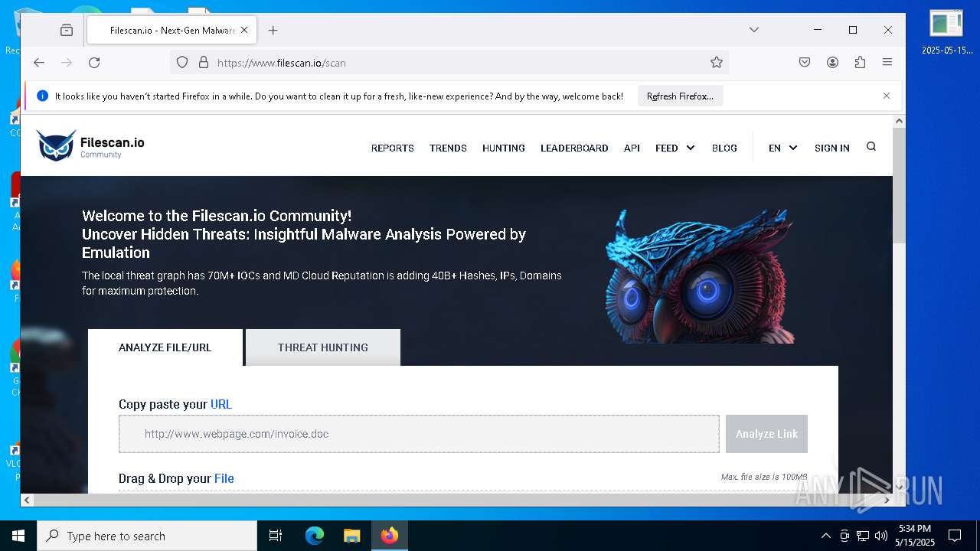Open Task View on the taskbar
This screenshot has width=980, height=551.
276,536
